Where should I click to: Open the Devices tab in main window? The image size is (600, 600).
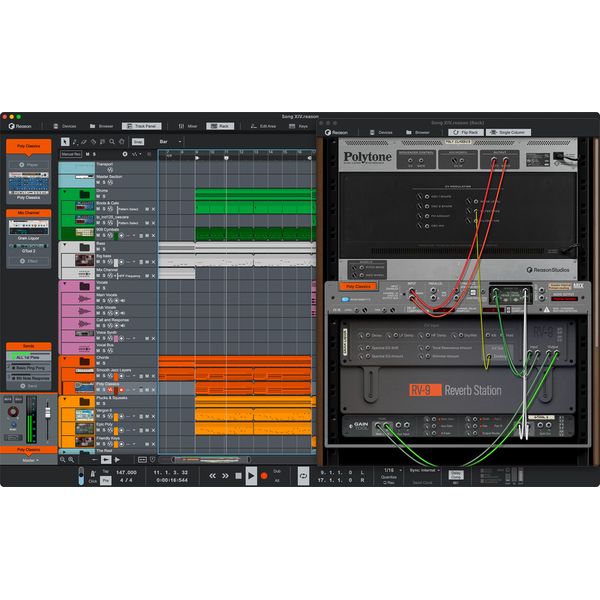pyautogui.click(x=65, y=126)
